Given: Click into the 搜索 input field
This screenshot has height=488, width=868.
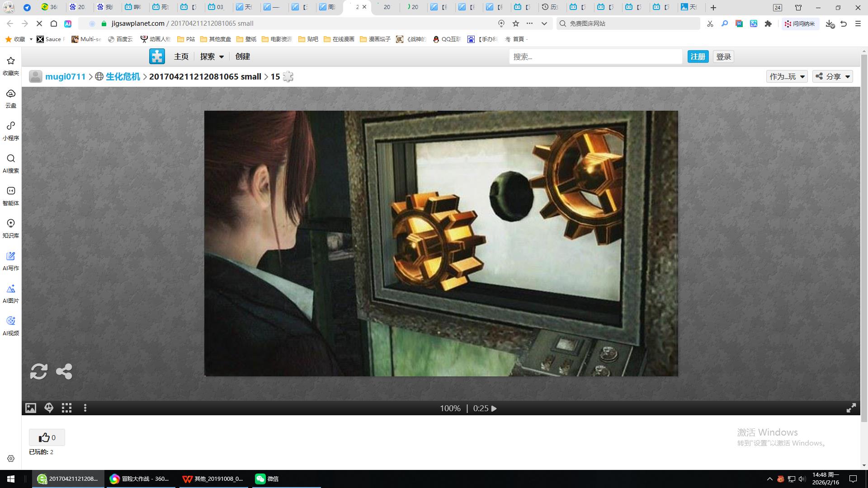Looking at the screenshot, I should pos(595,56).
